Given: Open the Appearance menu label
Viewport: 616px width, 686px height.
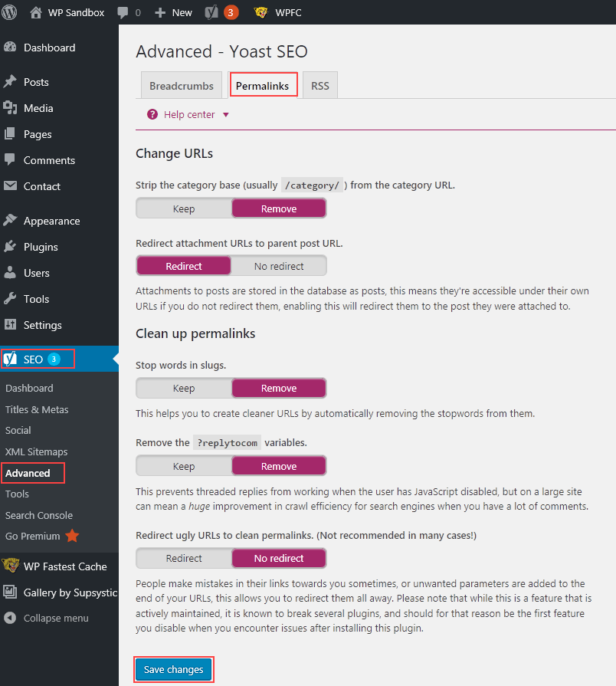Looking at the screenshot, I should point(51,221).
